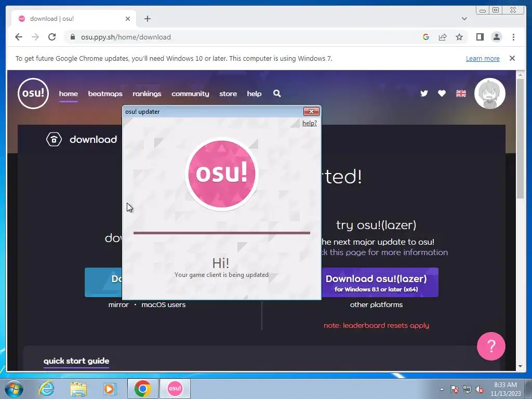Screen dimensions: 532x399
Task: Click the note: leaderboard resets apply text
Action: [376, 325]
